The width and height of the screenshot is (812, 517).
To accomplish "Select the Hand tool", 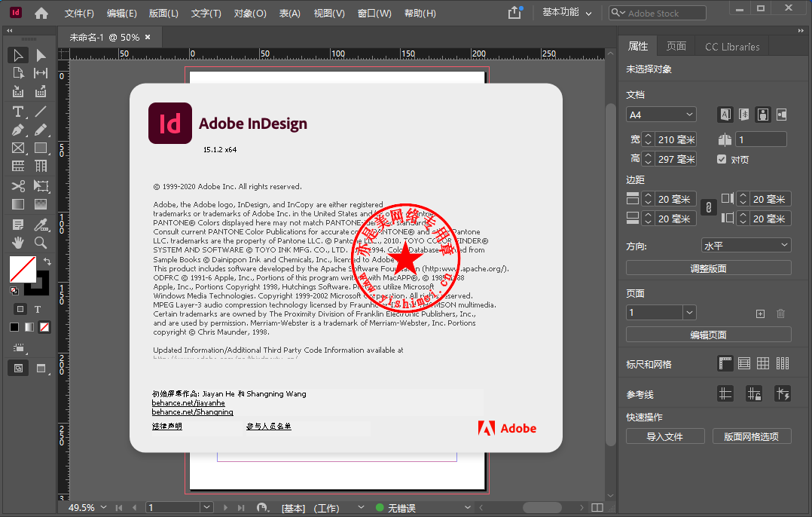I will [x=17, y=243].
